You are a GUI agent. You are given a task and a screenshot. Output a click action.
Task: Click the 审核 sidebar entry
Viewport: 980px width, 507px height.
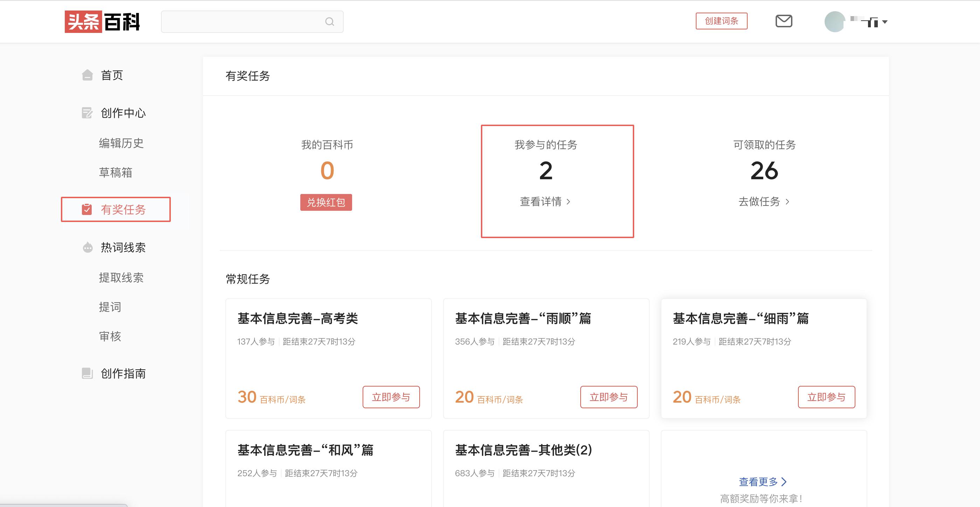click(x=110, y=336)
